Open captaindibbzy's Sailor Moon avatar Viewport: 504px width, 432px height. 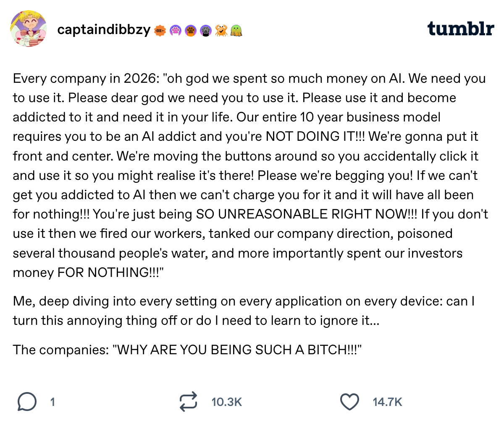click(x=28, y=29)
